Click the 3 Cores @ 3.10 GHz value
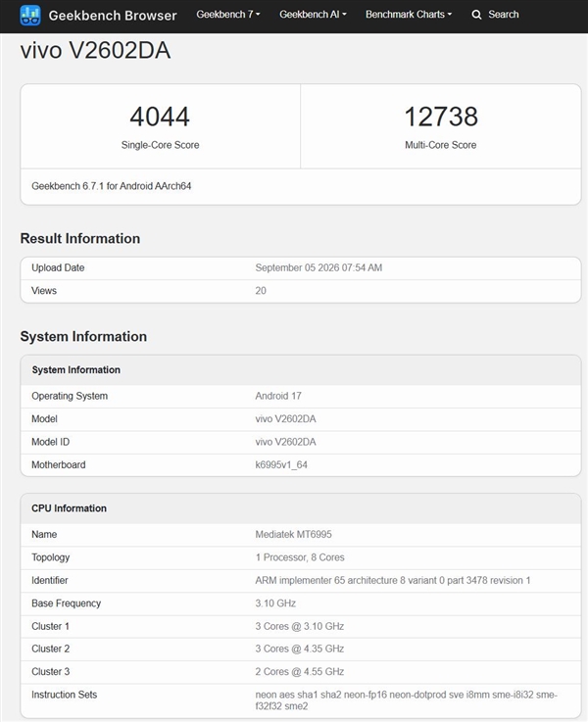This screenshot has height=722, width=588. (x=300, y=627)
